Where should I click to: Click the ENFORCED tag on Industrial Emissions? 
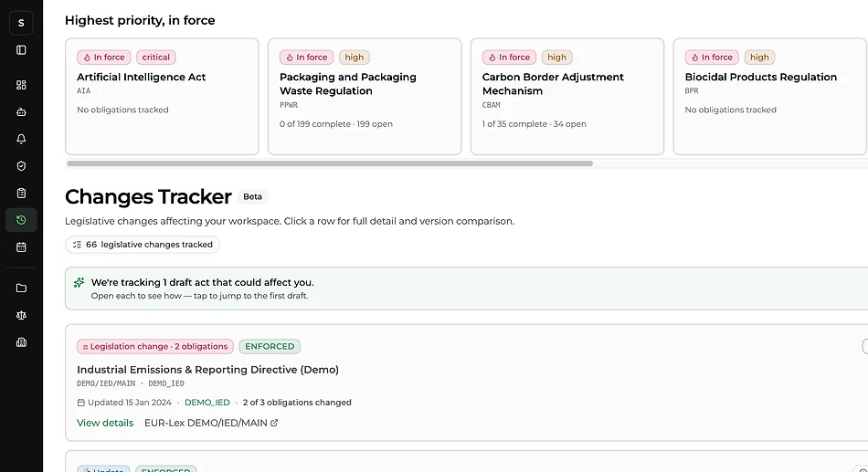pyautogui.click(x=270, y=346)
